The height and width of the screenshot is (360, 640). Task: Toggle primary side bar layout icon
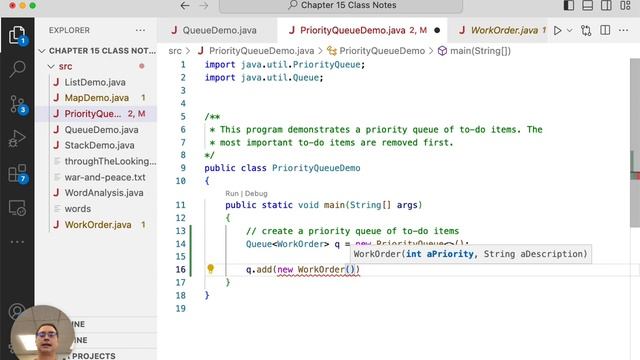pos(569,5)
